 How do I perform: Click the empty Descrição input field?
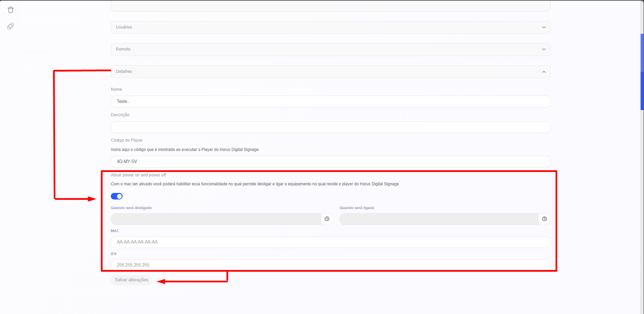330,127
